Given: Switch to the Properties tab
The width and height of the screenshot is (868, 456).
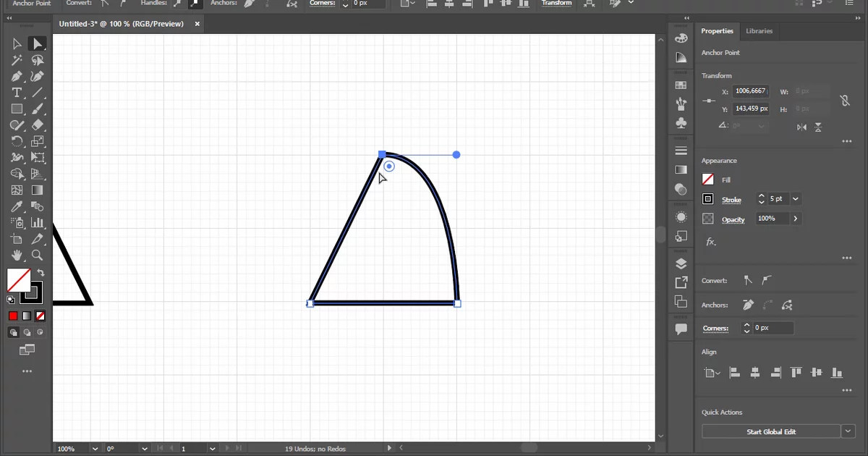Looking at the screenshot, I should [717, 31].
